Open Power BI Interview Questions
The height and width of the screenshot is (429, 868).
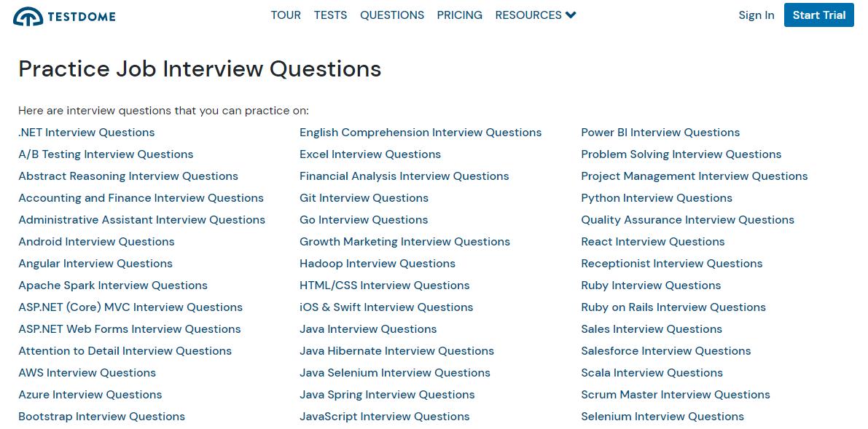click(660, 133)
